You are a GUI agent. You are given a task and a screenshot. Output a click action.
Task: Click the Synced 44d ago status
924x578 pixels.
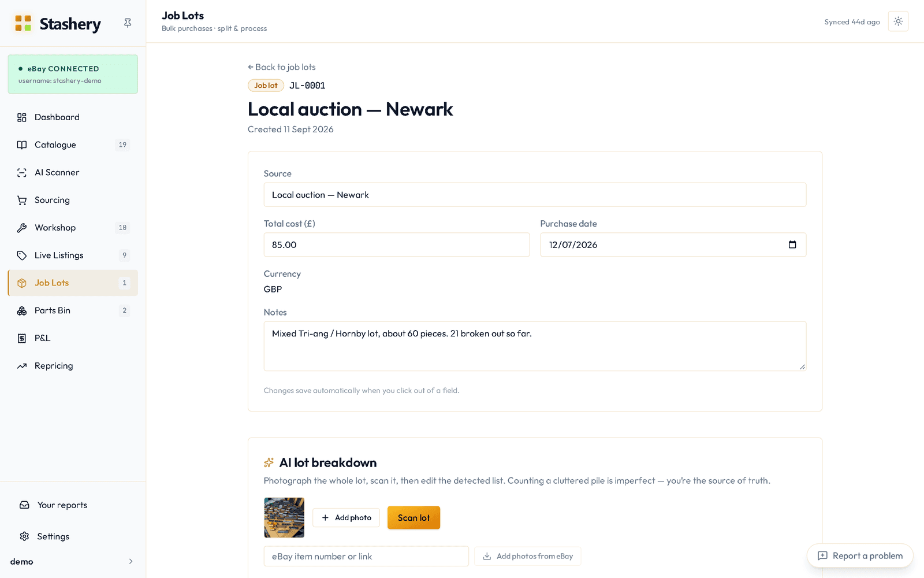pyautogui.click(x=852, y=22)
